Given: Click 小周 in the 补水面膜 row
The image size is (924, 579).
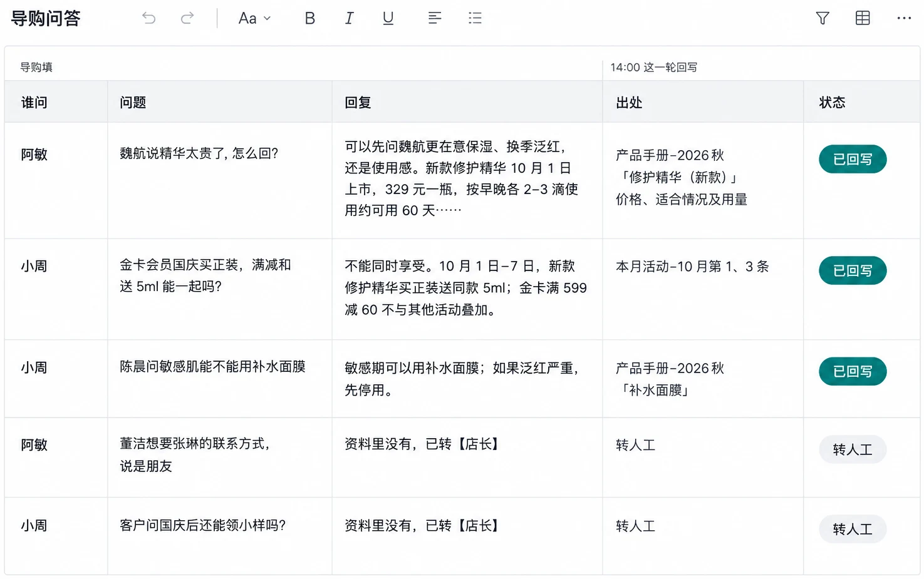Looking at the screenshot, I should coord(34,367).
